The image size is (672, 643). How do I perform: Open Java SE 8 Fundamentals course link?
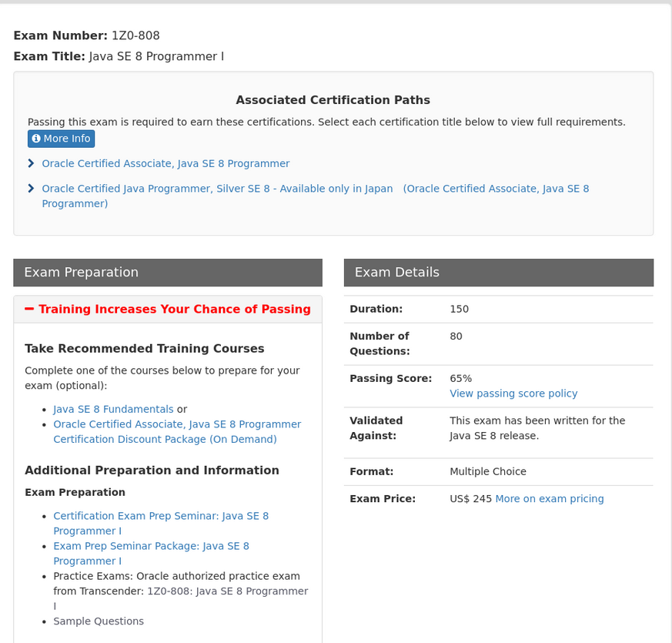click(x=113, y=409)
